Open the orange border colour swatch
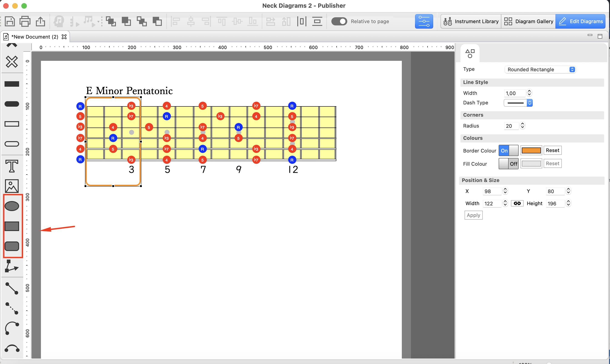610x364 pixels. [x=531, y=150]
